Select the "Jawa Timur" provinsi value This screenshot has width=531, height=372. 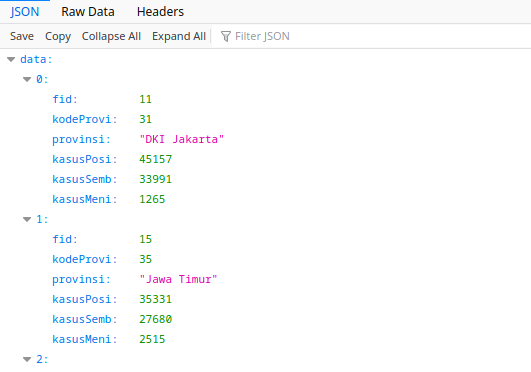178,279
